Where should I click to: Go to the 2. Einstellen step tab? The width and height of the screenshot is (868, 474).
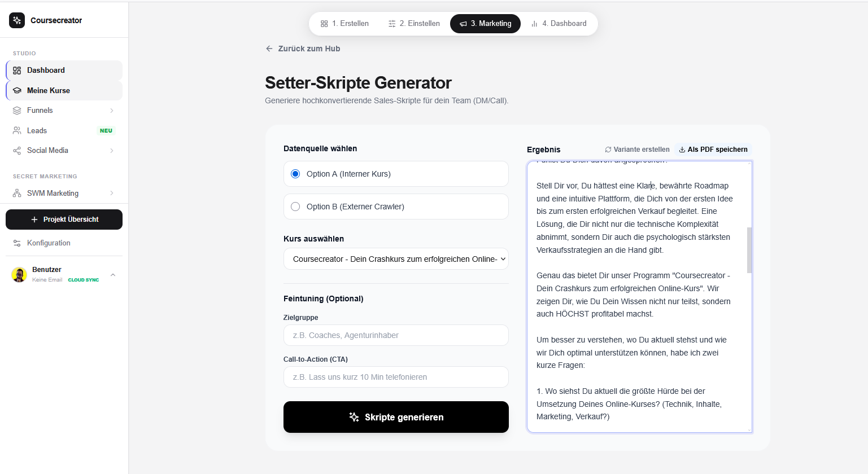[x=414, y=24]
